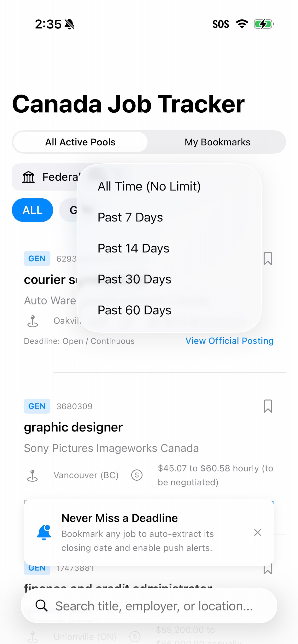Tap the battery charging status icon
Screen dimensions: 298x644
click(x=264, y=24)
